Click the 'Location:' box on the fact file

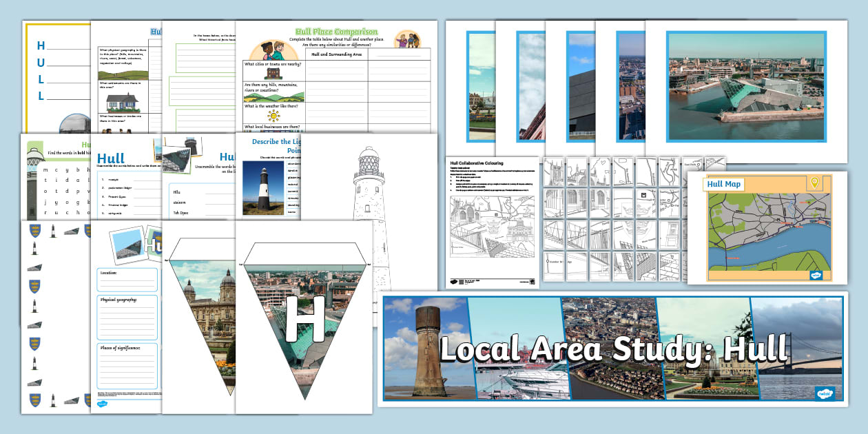[x=127, y=279]
